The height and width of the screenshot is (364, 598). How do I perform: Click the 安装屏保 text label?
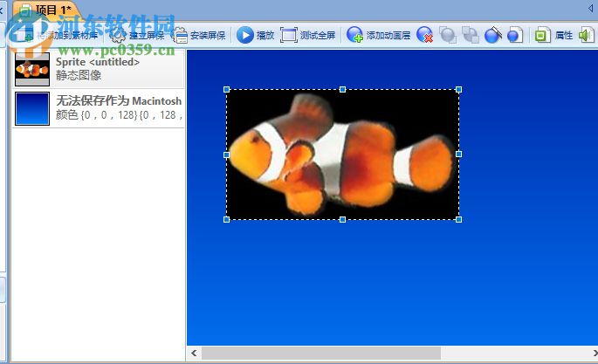(208, 36)
